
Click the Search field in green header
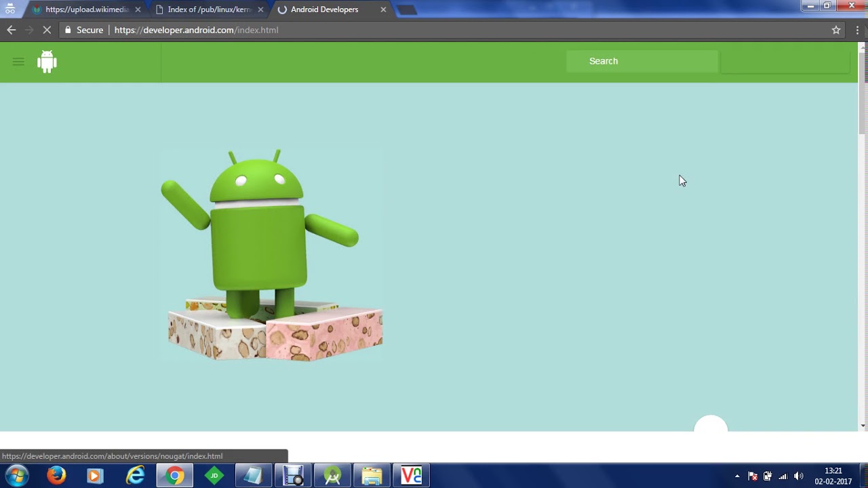(642, 61)
